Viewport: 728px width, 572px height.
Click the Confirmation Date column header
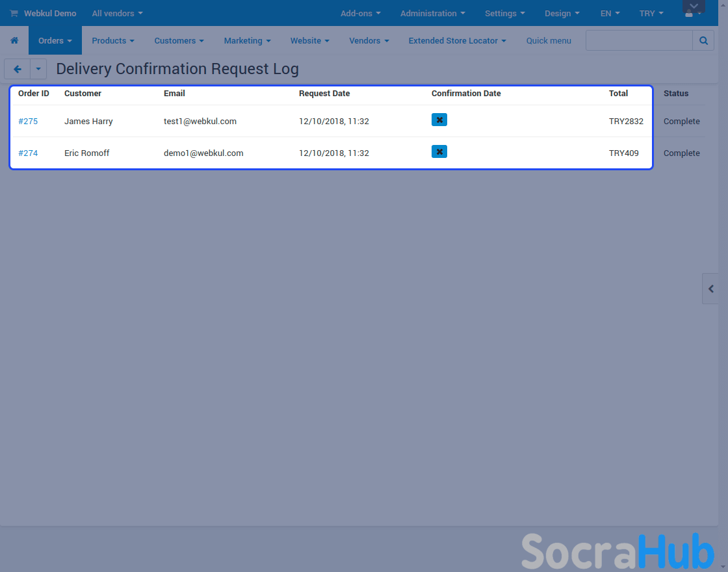[465, 94]
